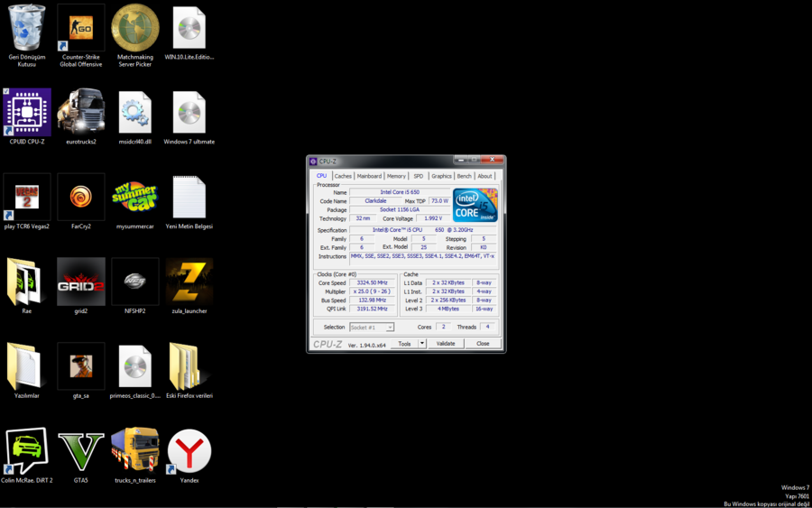Screen dimensions: 812x508
Task: Click the Intel Core i5 logo in CPU-Z
Action: click(x=475, y=205)
